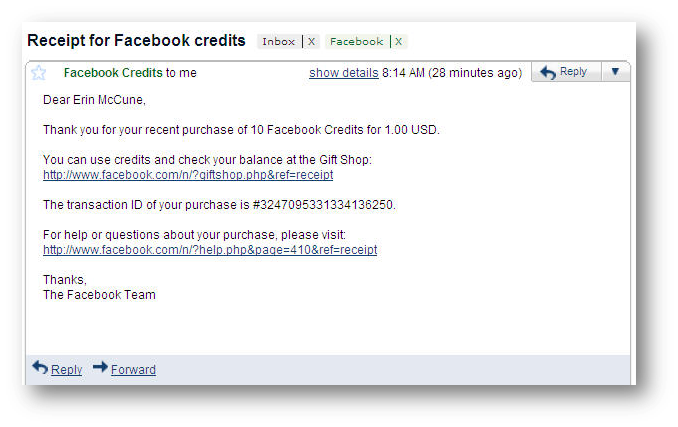Viewport: 678px width, 427px height.
Task: Click the 'to me' recipient text
Action: coord(181,73)
